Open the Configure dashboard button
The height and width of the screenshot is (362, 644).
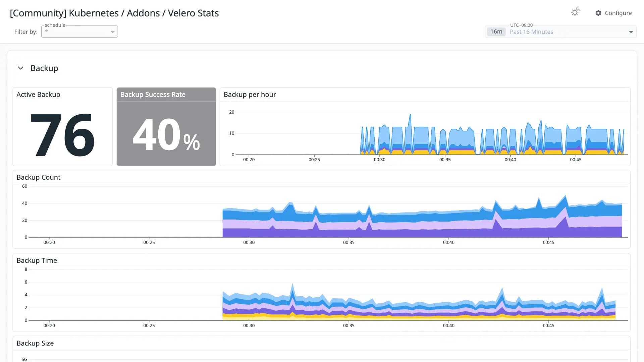(613, 13)
